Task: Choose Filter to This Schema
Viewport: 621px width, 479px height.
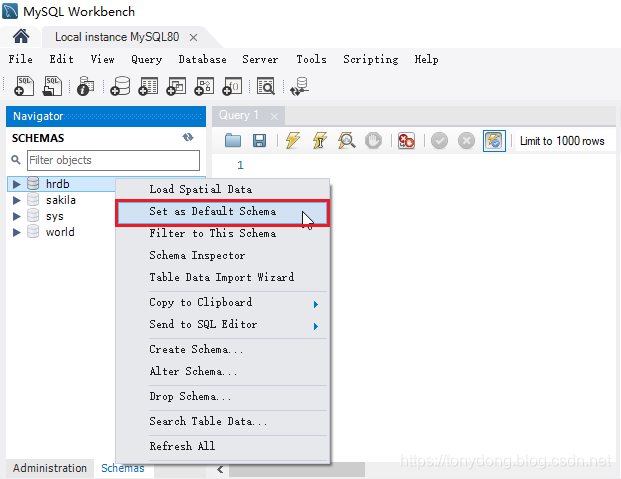Action: tap(222, 233)
